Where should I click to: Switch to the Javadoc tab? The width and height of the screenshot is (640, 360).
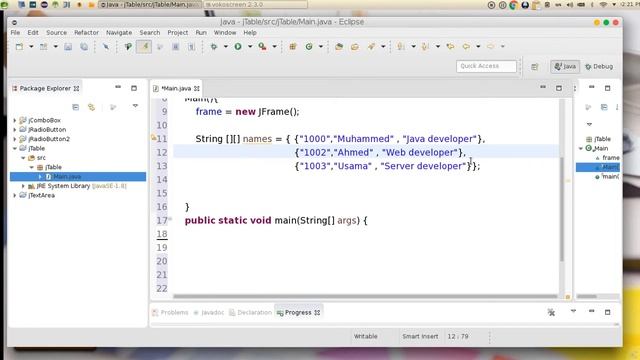pos(209,312)
